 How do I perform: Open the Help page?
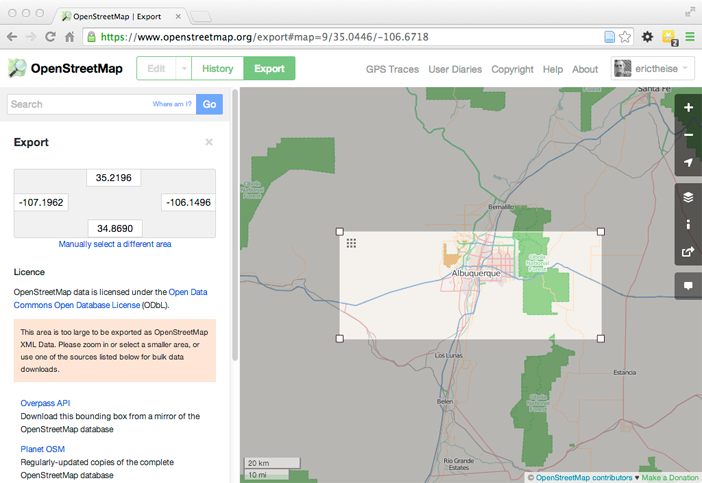tap(553, 69)
